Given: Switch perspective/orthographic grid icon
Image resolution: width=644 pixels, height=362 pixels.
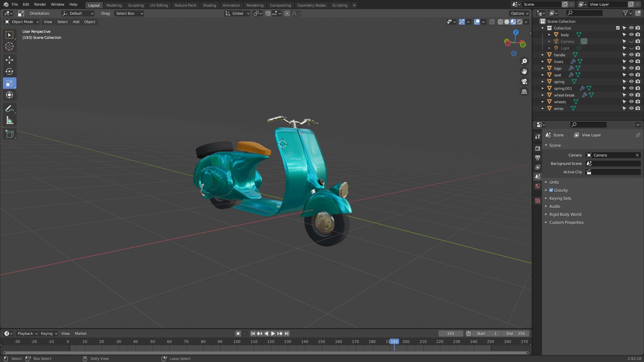Looking at the screenshot, I should 524,92.
